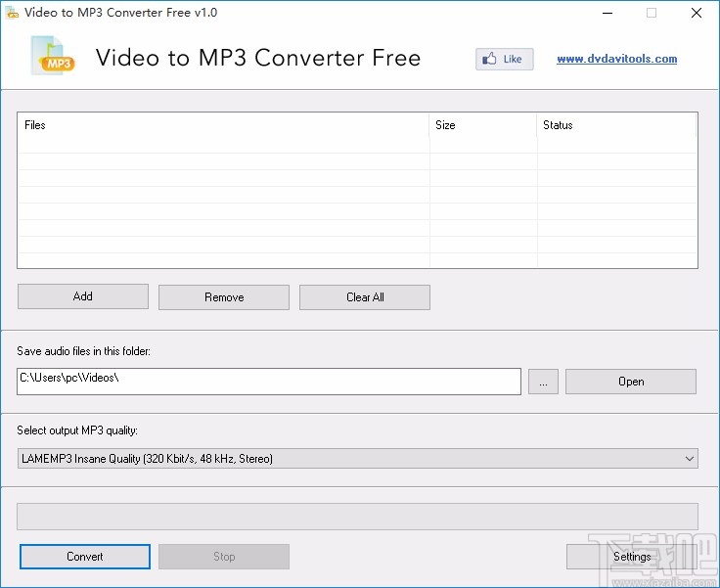The height and width of the screenshot is (588, 720).
Task: Open the www.dvdavitools.com website link
Action: click(616, 59)
